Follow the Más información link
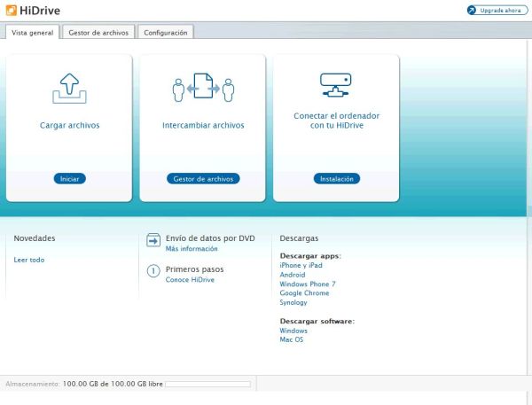The image size is (532, 405). 192,249
